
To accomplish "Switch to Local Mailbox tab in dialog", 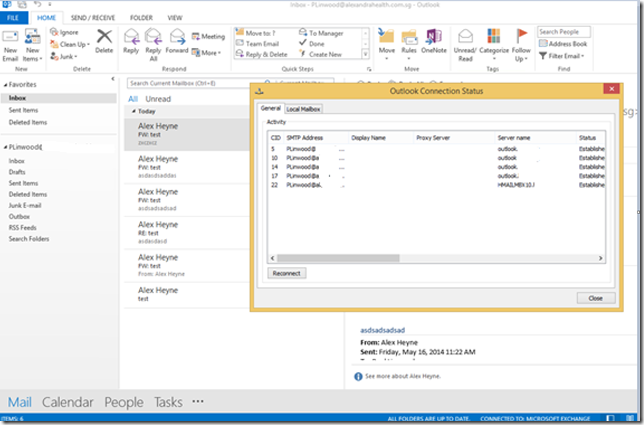I will click(x=303, y=109).
